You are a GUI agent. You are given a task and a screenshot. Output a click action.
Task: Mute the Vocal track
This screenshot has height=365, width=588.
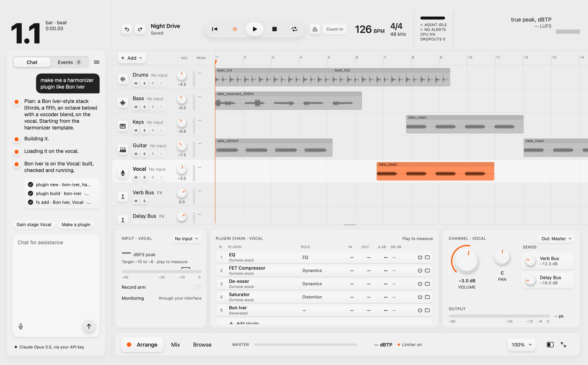[136, 177]
